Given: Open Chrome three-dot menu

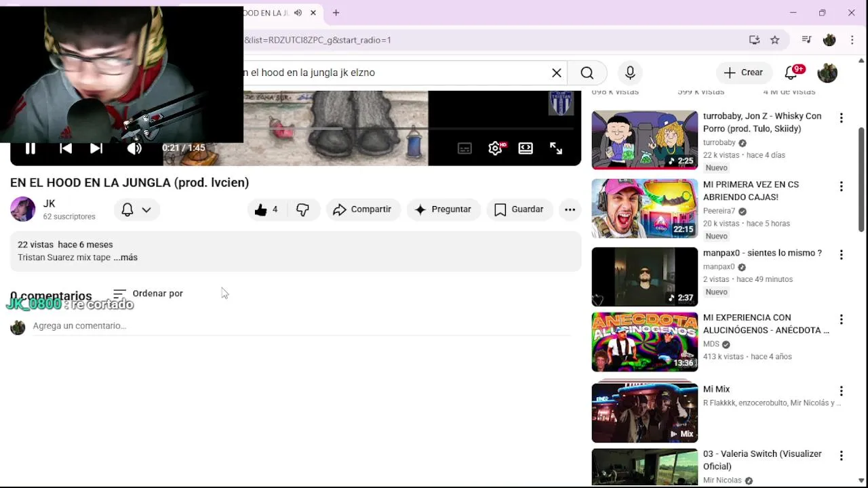Looking at the screenshot, I should coord(852,40).
